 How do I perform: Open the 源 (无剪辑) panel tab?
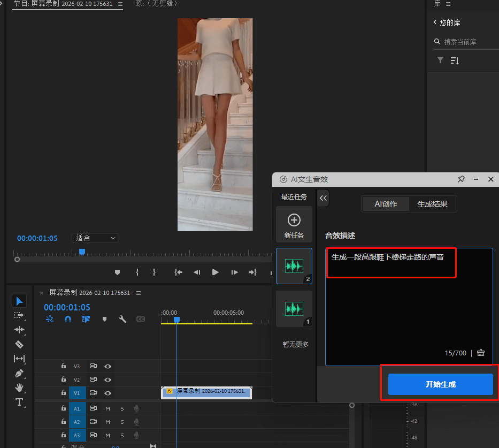point(156,4)
